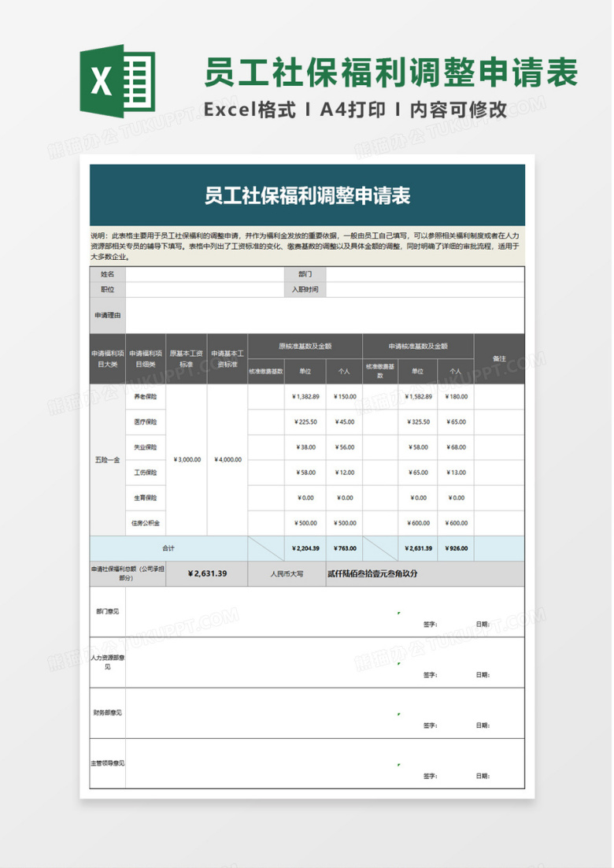The height and width of the screenshot is (868, 614).
Task: Select the 生育保险 row label
Action: (x=146, y=499)
